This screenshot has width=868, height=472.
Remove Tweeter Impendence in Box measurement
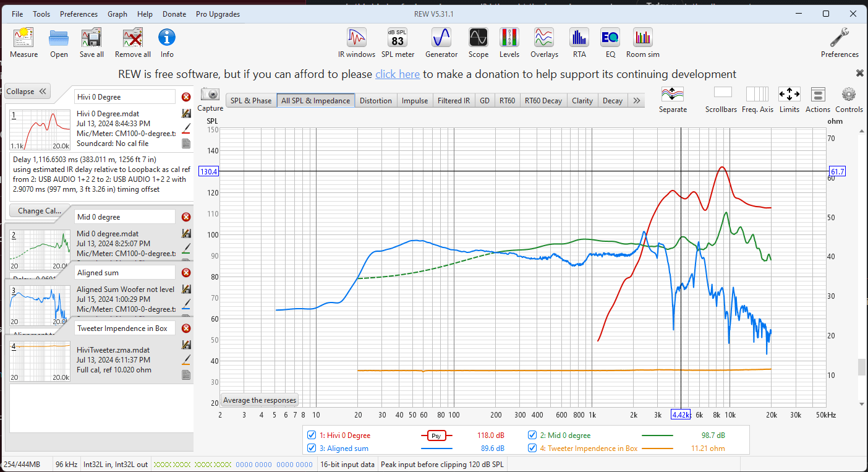pyautogui.click(x=186, y=328)
